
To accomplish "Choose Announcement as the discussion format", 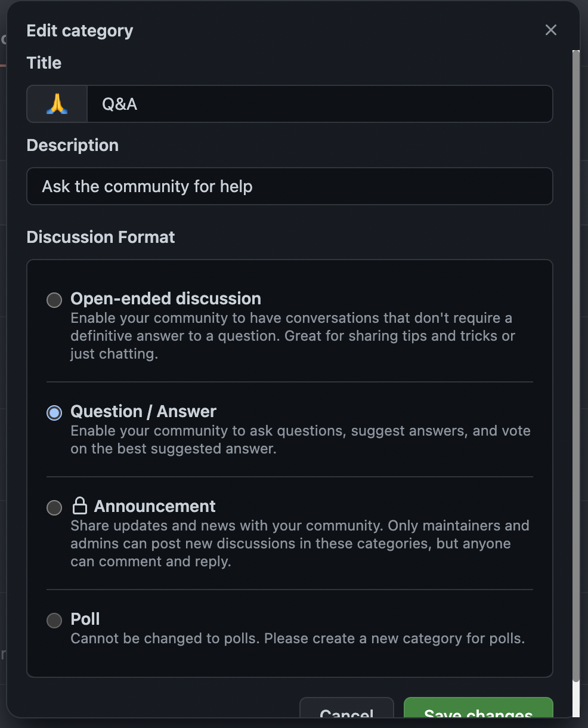I will click(54, 507).
